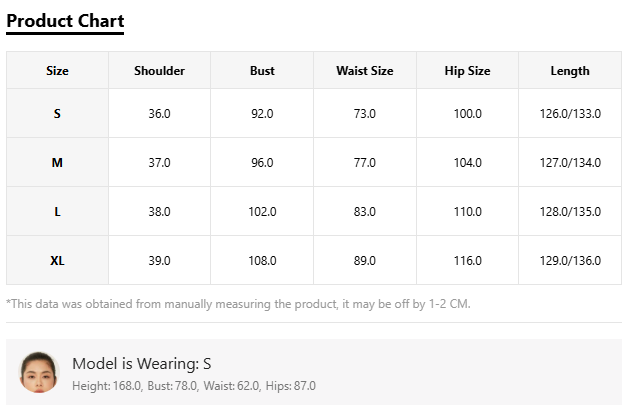
Task: Select the Product Chart heading
Action: (x=65, y=21)
